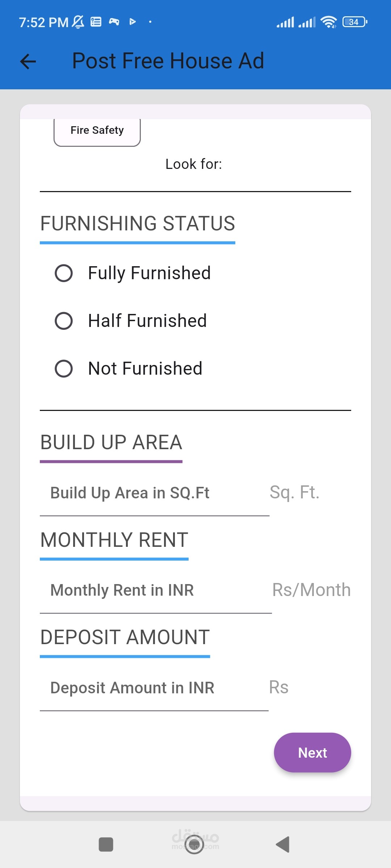391x868 pixels.
Task: Tap the Android back triangle icon
Action: (x=283, y=844)
